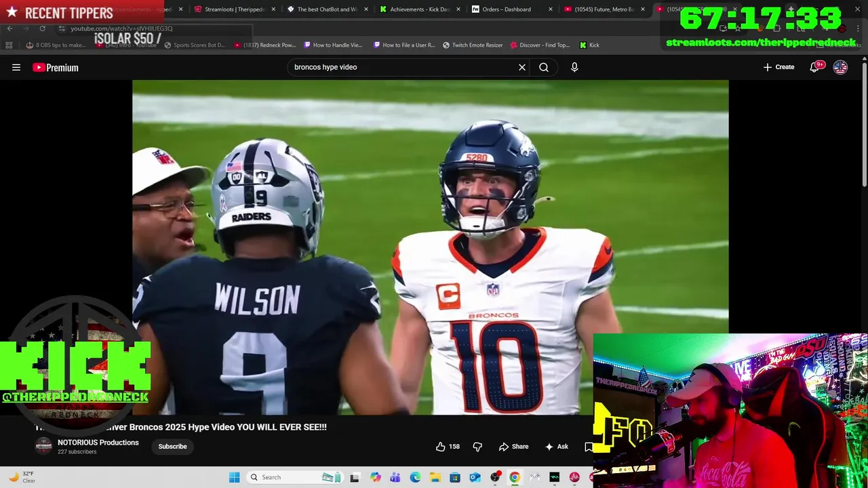This screenshot has width=868, height=488.
Task: Open NOTORIOUS Productions channel avatar
Action: [x=43, y=446]
